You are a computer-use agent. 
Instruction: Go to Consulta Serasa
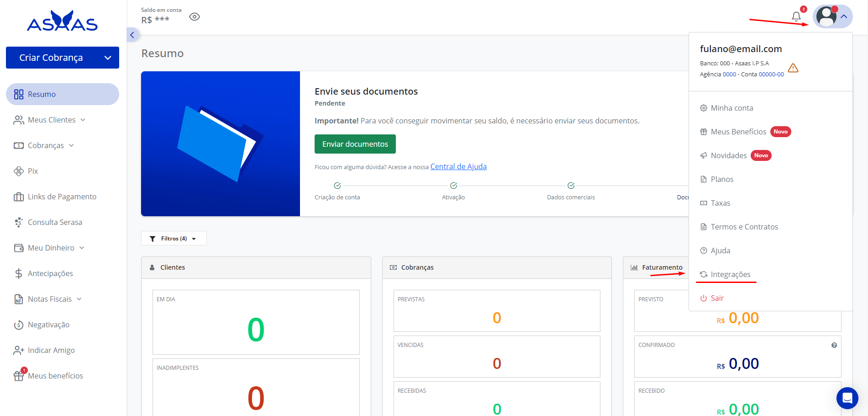point(55,222)
